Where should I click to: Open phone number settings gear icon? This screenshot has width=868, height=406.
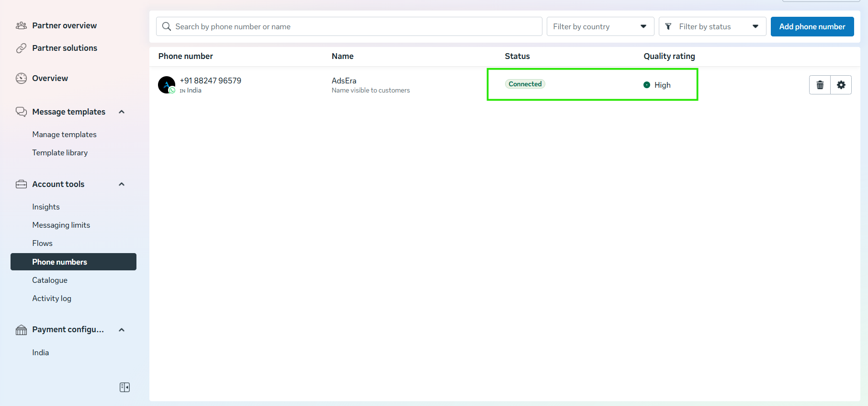841,85
